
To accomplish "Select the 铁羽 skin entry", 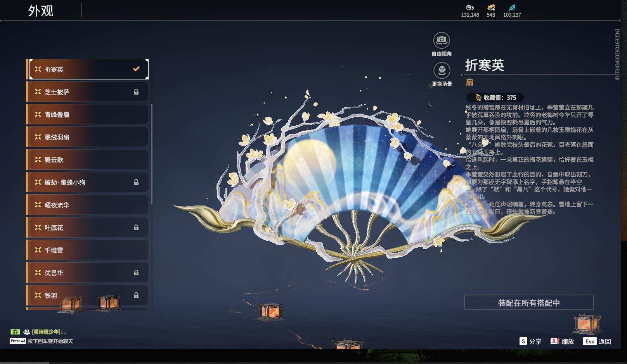I will (89, 295).
